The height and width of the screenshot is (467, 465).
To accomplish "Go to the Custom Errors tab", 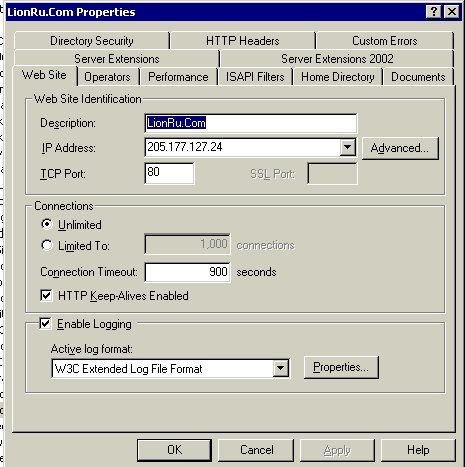I will click(385, 41).
